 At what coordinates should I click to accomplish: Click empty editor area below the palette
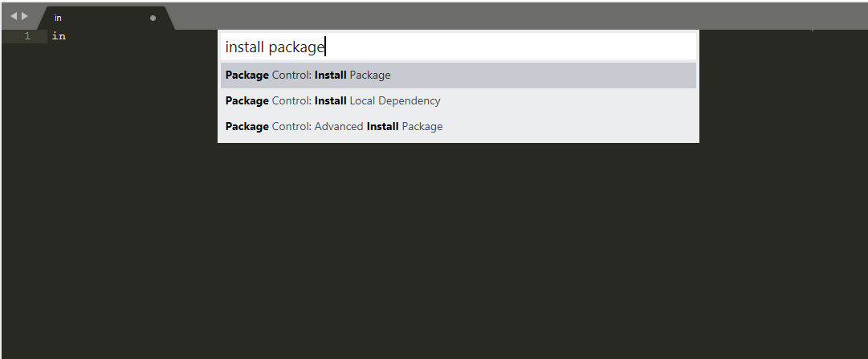click(434, 249)
